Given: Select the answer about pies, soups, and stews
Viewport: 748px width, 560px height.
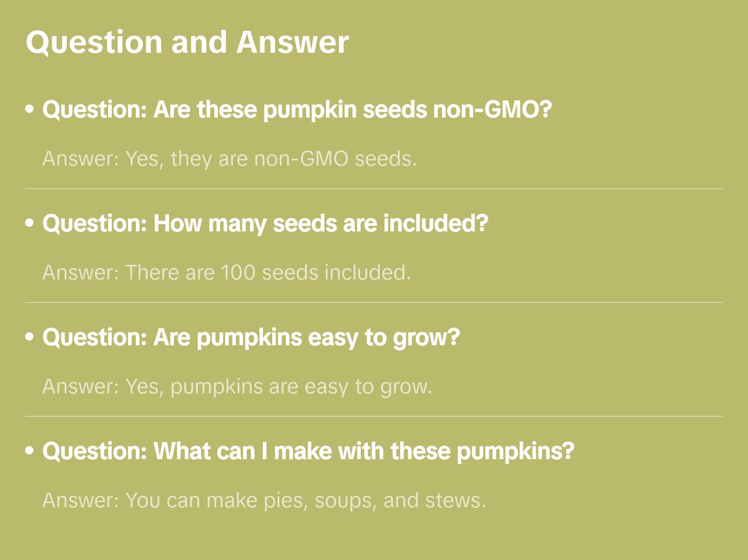Looking at the screenshot, I should (x=264, y=500).
